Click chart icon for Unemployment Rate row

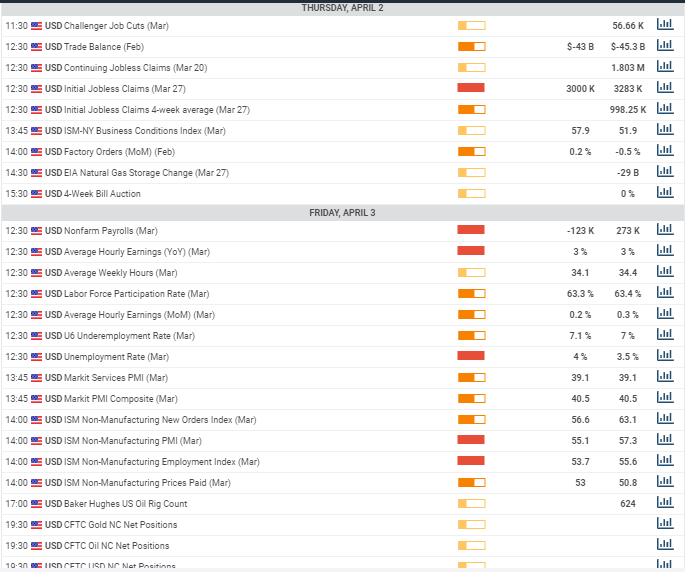tap(664, 356)
